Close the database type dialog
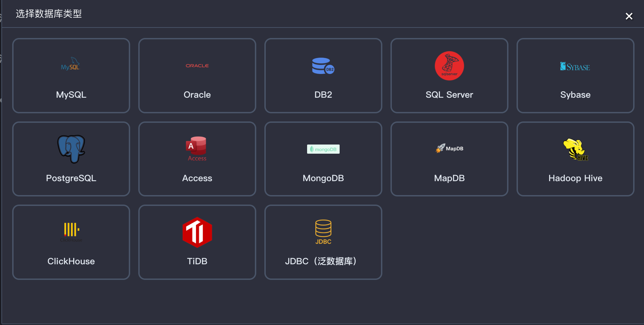This screenshot has width=644, height=325. click(x=629, y=16)
